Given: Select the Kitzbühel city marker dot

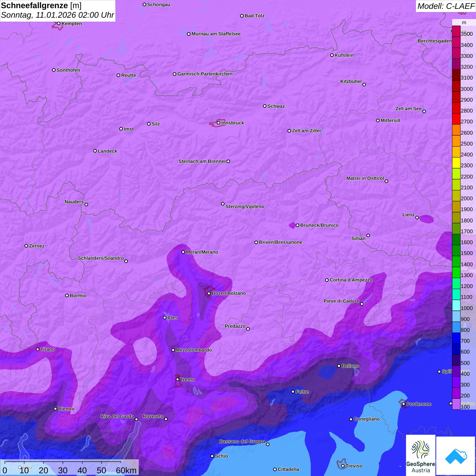Looking at the screenshot, I should point(364,84).
